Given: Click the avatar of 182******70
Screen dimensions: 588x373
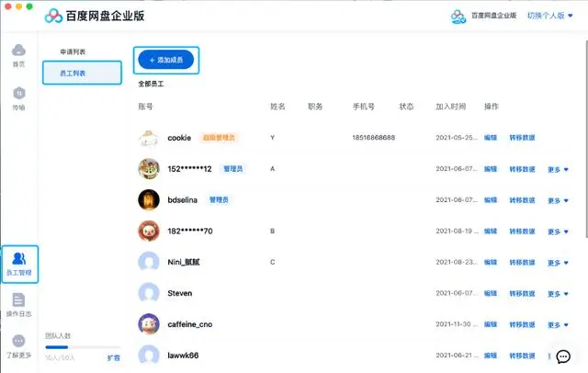Looking at the screenshot, I should [x=149, y=232].
